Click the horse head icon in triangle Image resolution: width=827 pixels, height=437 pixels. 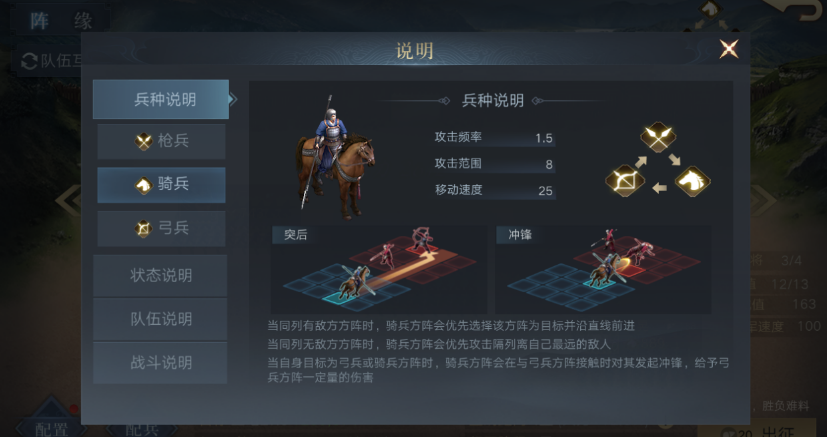pos(692,181)
